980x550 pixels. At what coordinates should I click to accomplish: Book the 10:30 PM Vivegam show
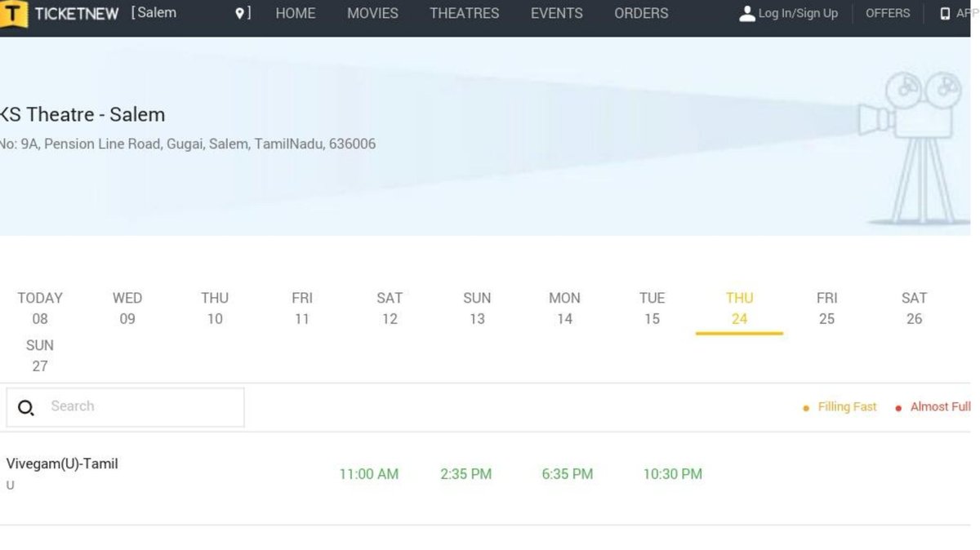(673, 474)
